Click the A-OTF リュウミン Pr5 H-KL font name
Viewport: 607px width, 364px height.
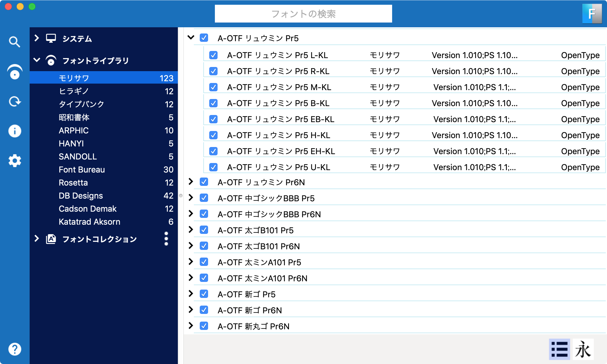click(279, 135)
